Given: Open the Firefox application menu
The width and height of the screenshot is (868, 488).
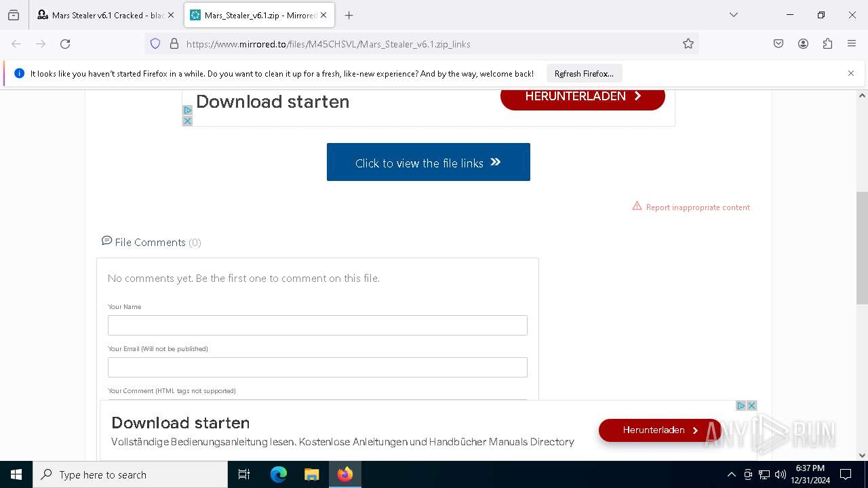Looking at the screenshot, I should (852, 44).
